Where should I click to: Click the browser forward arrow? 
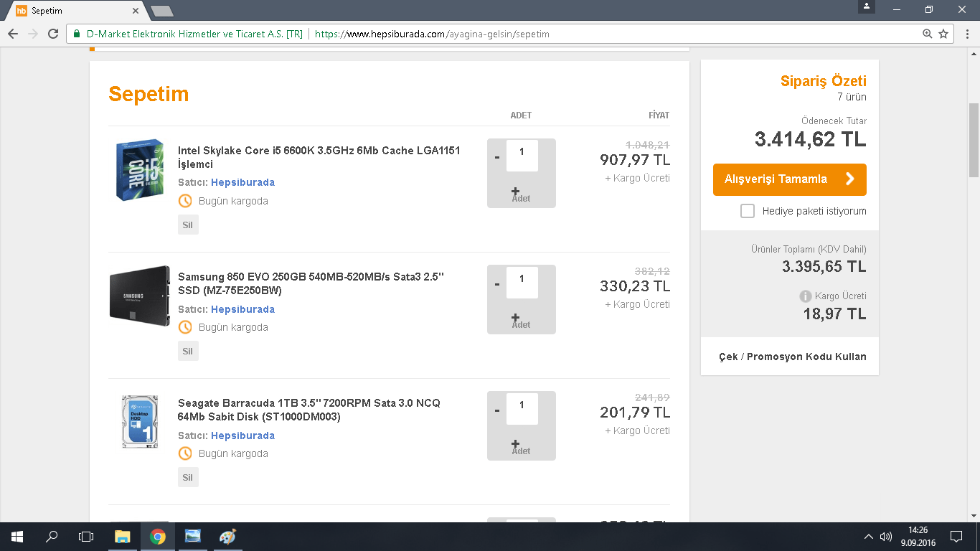[x=33, y=34]
